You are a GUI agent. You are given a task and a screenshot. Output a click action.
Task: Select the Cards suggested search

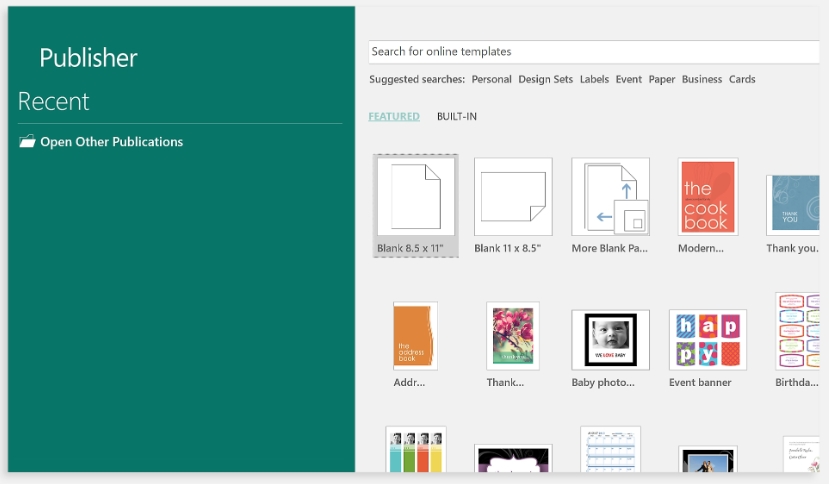(x=742, y=79)
